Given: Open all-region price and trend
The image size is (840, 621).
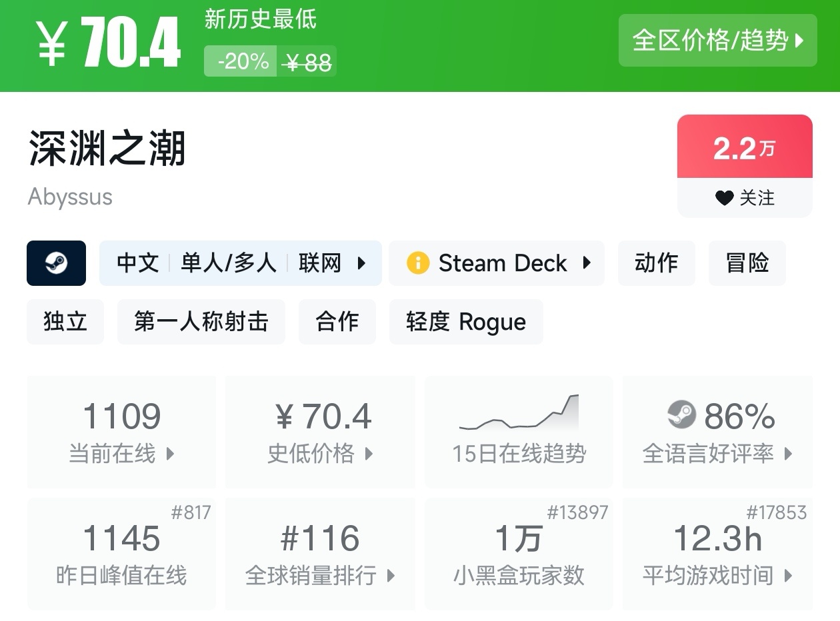Looking at the screenshot, I should (x=717, y=41).
